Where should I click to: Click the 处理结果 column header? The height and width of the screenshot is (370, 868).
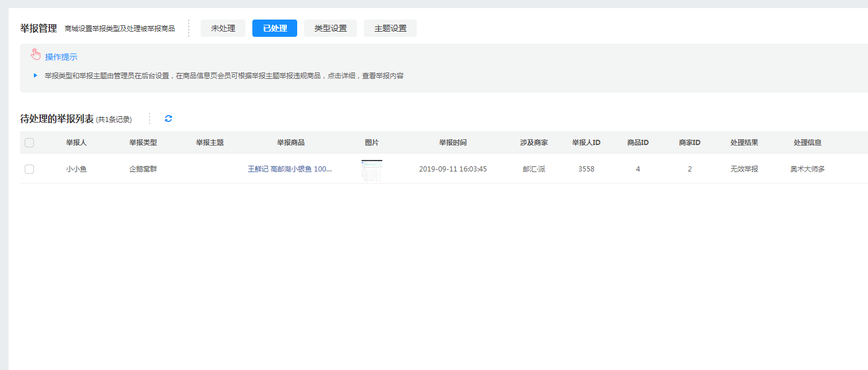744,143
